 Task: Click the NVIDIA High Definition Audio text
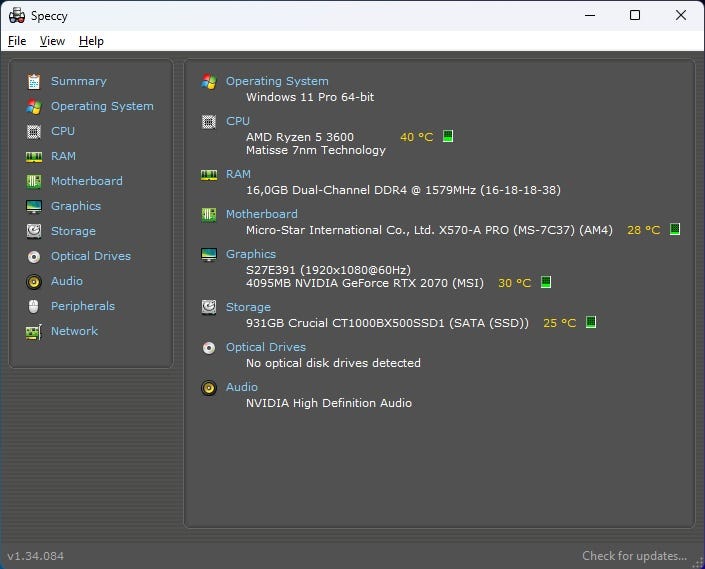pos(329,403)
